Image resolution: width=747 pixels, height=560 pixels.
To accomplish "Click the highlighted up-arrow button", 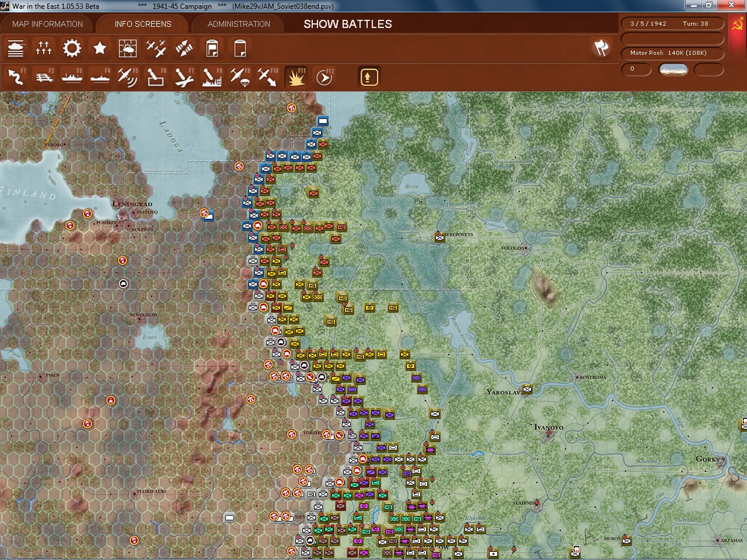I will tap(369, 77).
